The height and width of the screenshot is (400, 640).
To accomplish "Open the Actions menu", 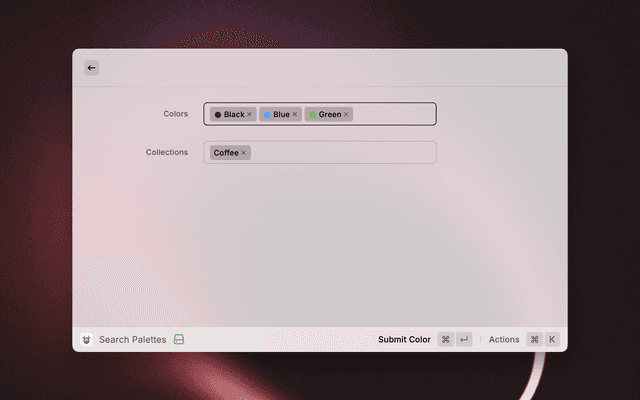I will pos(504,340).
